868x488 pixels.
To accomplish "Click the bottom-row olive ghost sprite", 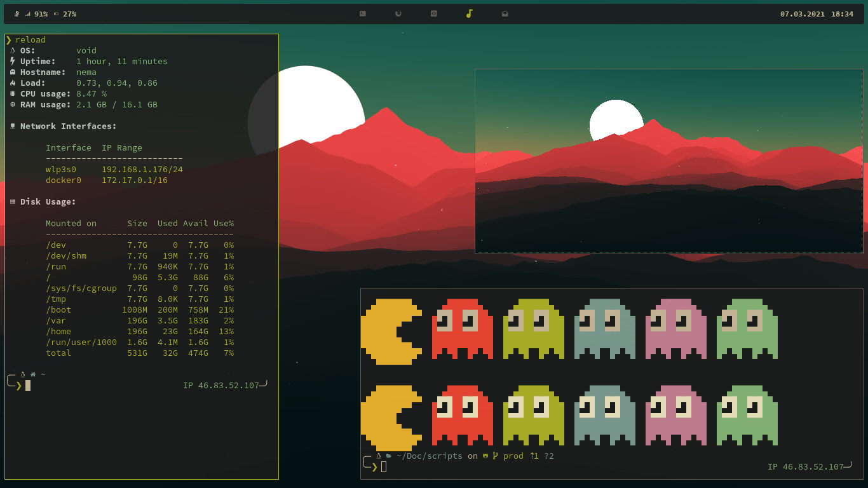I will [534, 415].
